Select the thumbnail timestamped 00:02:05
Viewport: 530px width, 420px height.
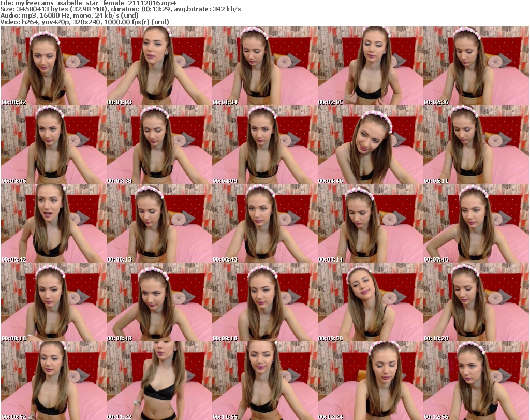pos(371,66)
